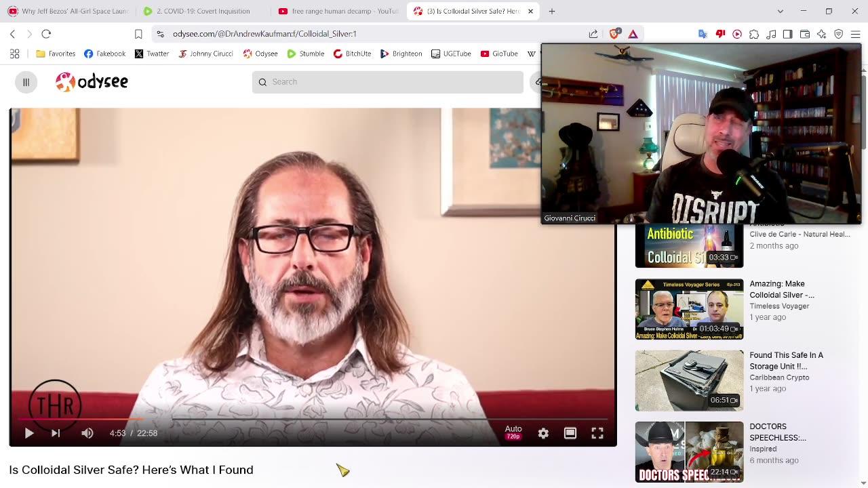Play the Colloidal Silver video
Viewport: 868px width, 488px height.
[28, 433]
